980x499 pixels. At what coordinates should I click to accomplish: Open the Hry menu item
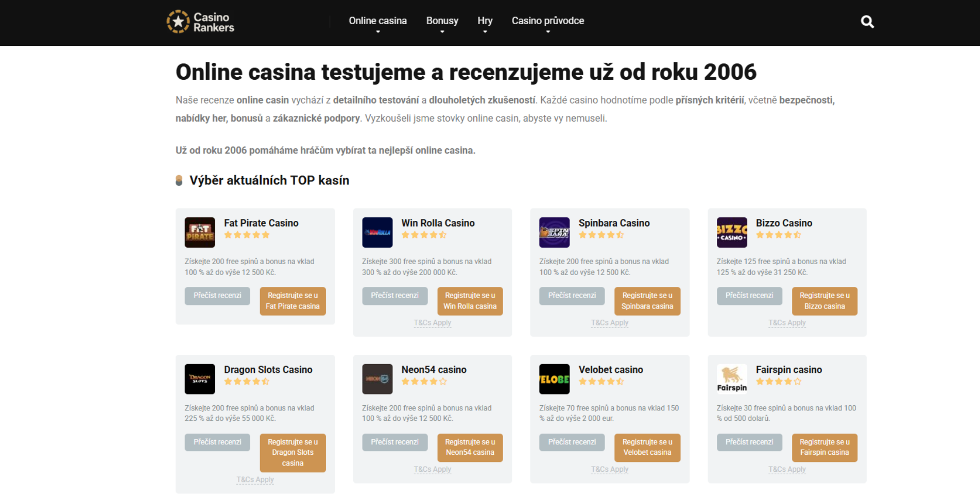(x=485, y=21)
